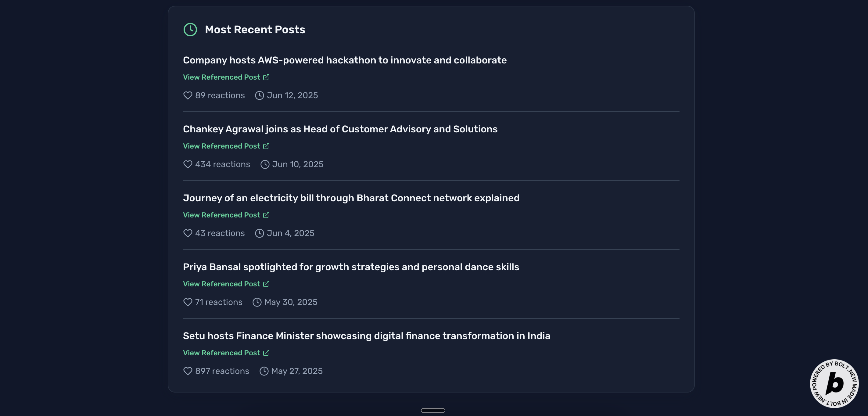The image size is (868, 416).
Task: Click the clock icon beside Jun 12, 2025
Action: 259,95
